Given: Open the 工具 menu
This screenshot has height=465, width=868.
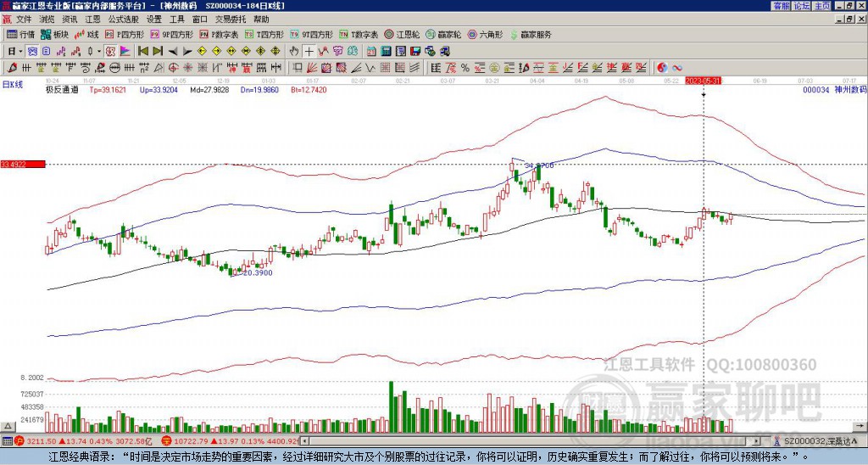Looking at the screenshot, I should [176, 20].
